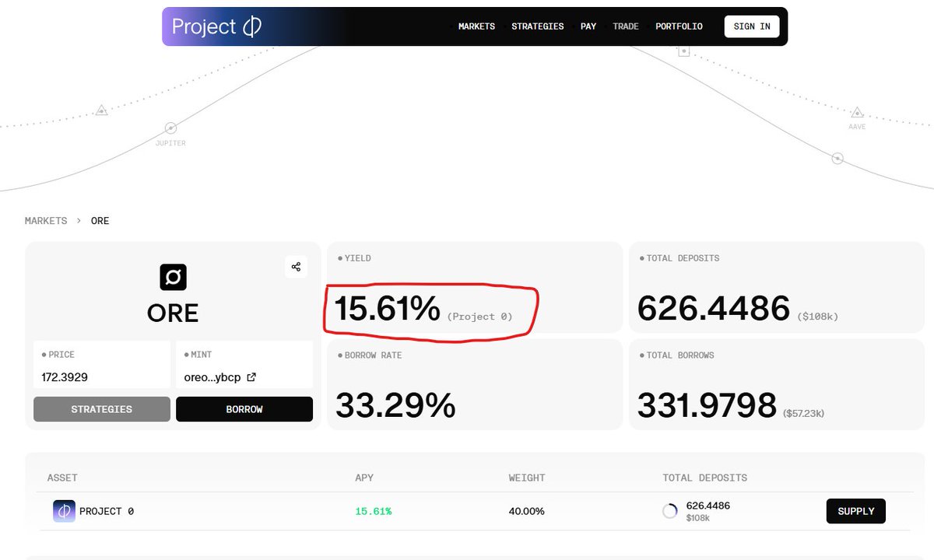Screen dimensions: 934x560
Task: Click the TOTAL DEPOSITS column header
Action: 704,478
